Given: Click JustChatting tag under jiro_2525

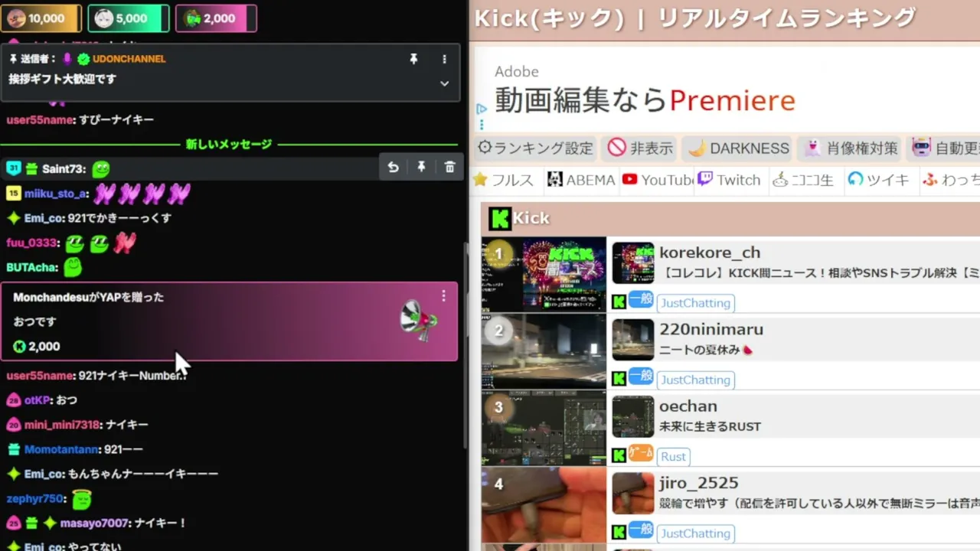Looking at the screenshot, I should (x=695, y=533).
